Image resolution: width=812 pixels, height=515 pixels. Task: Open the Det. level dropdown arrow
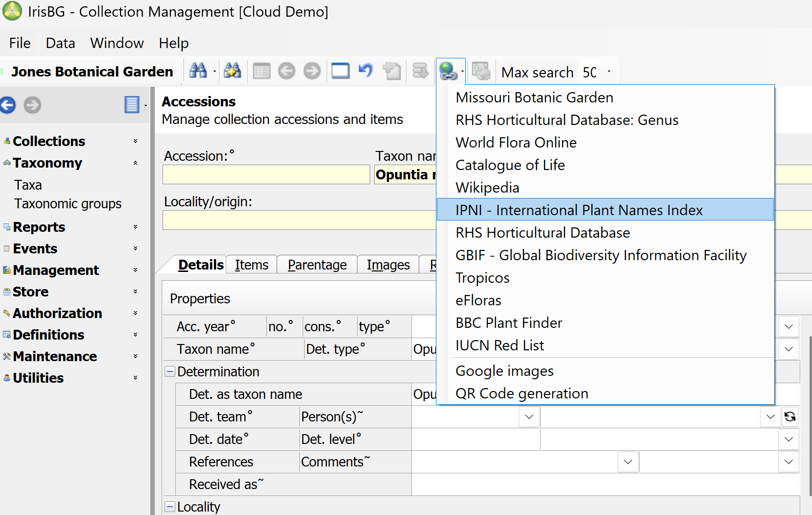[788, 439]
